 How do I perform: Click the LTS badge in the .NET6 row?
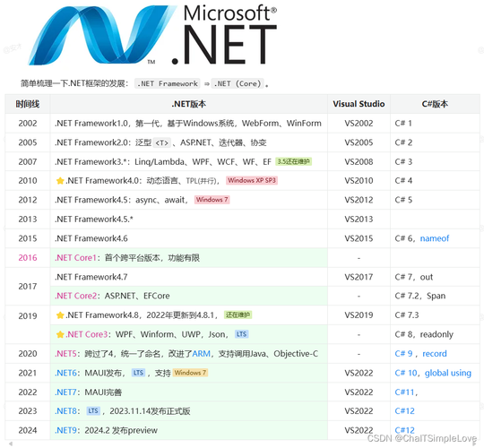pyautogui.click(x=138, y=373)
